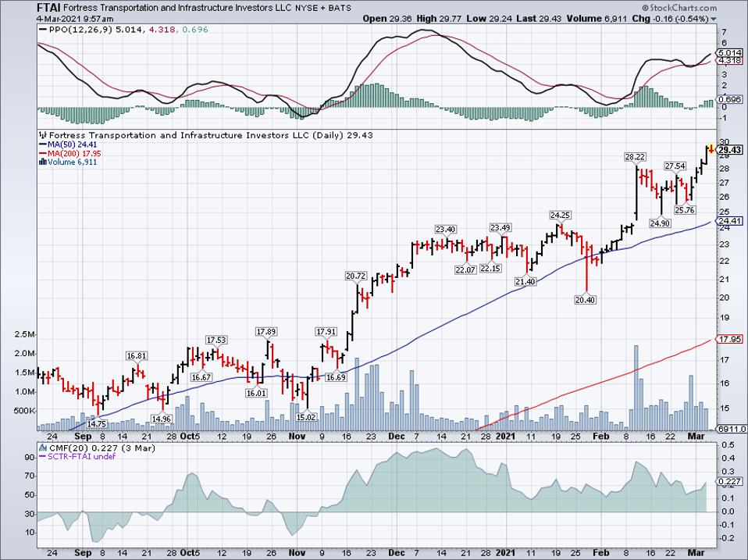
Task: Click the MA(200) red line legend swatch
Action: [42, 154]
